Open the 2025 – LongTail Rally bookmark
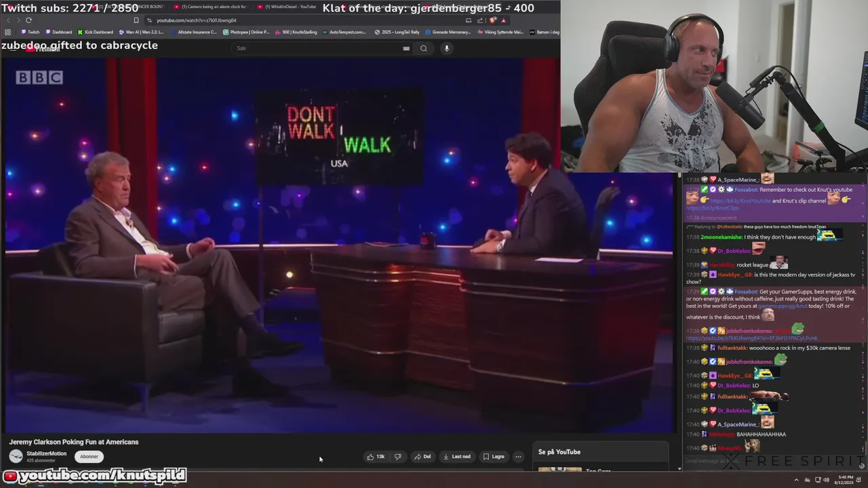 coord(397,32)
